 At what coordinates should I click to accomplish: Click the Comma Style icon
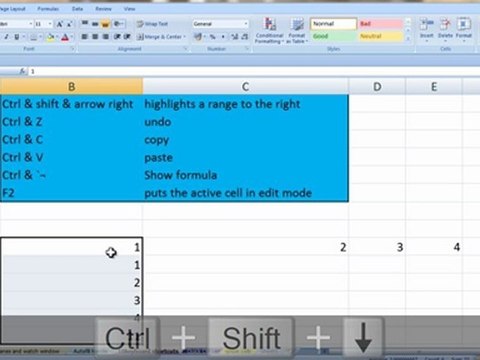(x=223, y=37)
